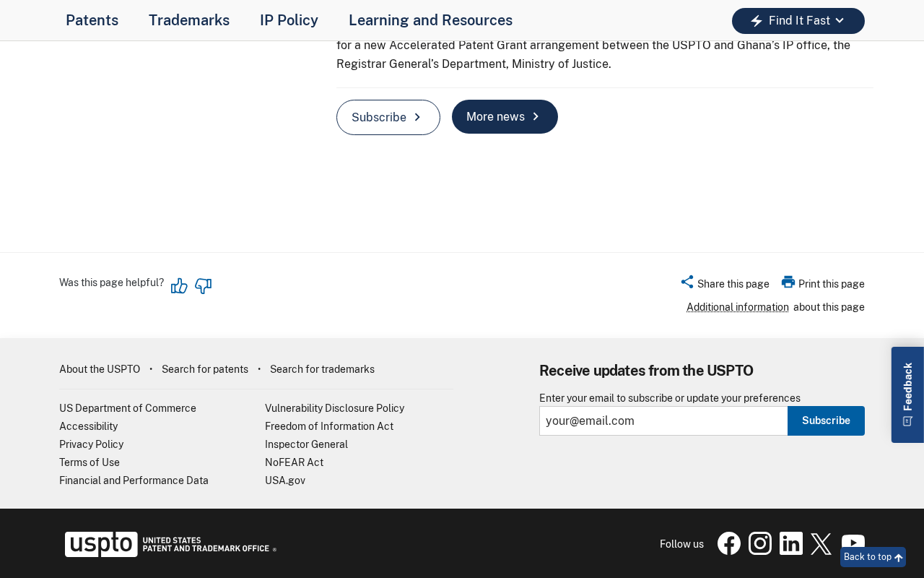Open USPTO Instagram icon
The image size is (924, 578).
coord(760,543)
